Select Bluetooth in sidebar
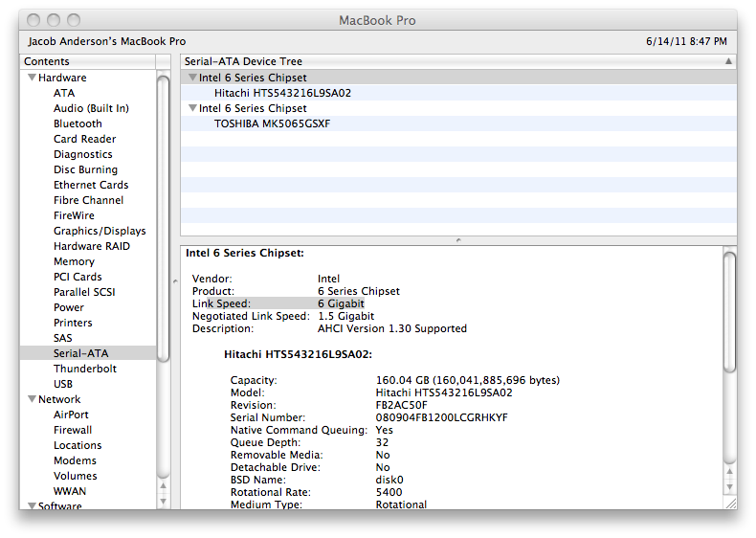Screen dimensions: 756x538 click(78, 123)
